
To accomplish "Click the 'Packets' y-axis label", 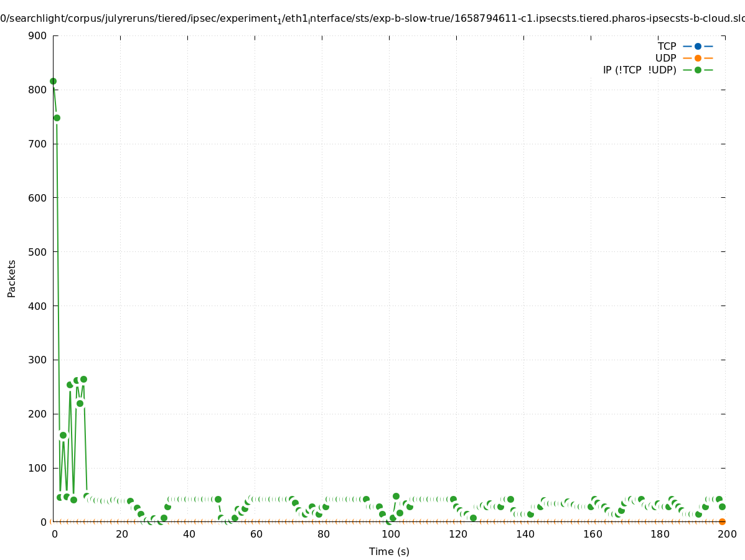I will (12, 279).
